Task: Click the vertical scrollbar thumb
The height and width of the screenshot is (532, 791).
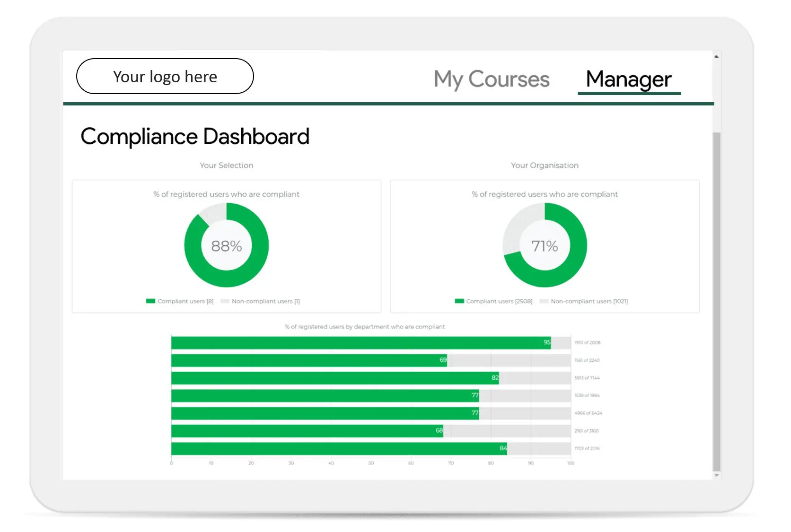Action: coord(717,302)
